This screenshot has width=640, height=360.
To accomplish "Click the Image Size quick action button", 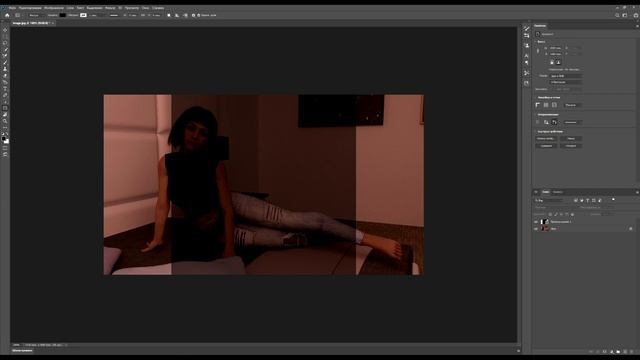I will [546, 139].
